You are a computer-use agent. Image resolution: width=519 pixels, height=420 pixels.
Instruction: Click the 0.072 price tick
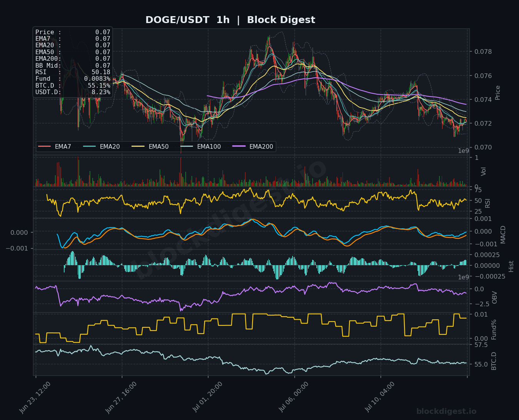tap(483, 123)
